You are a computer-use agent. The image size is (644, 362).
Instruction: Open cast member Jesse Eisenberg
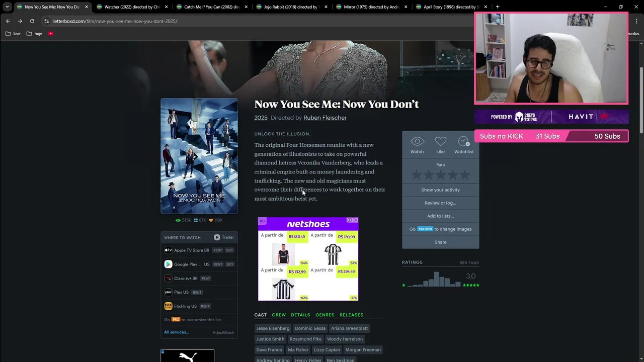(x=273, y=328)
